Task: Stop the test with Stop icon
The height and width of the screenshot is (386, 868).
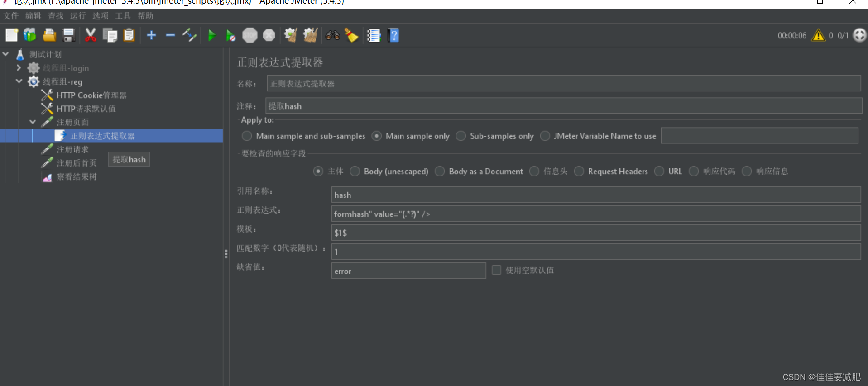Action: [249, 35]
